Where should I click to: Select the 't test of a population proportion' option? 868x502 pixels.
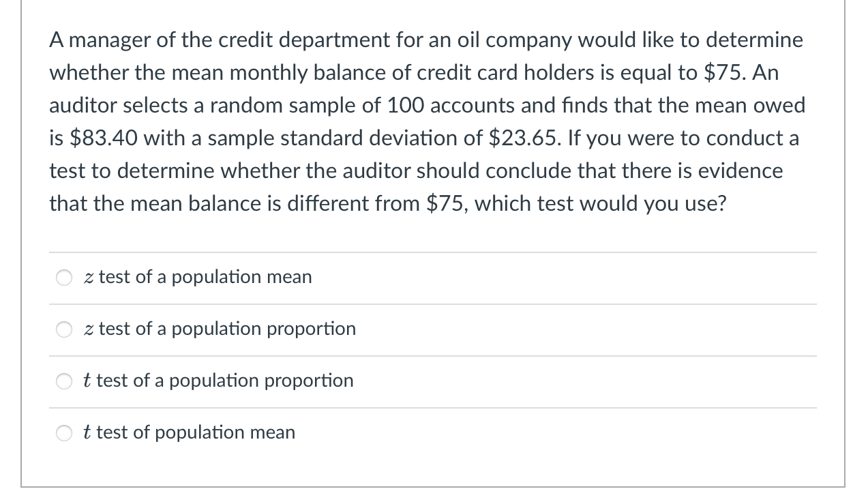(63, 381)
